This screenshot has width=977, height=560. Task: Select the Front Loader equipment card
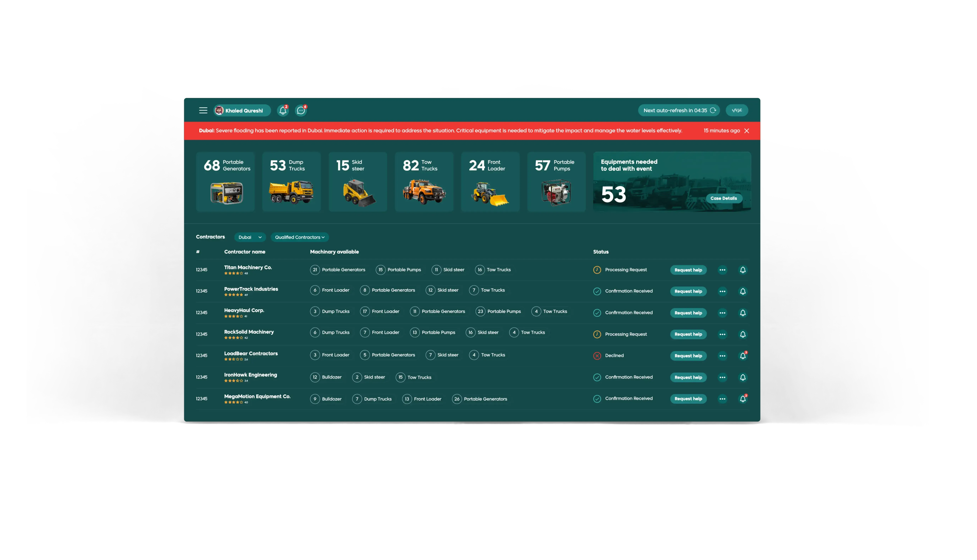click(490, 182)
